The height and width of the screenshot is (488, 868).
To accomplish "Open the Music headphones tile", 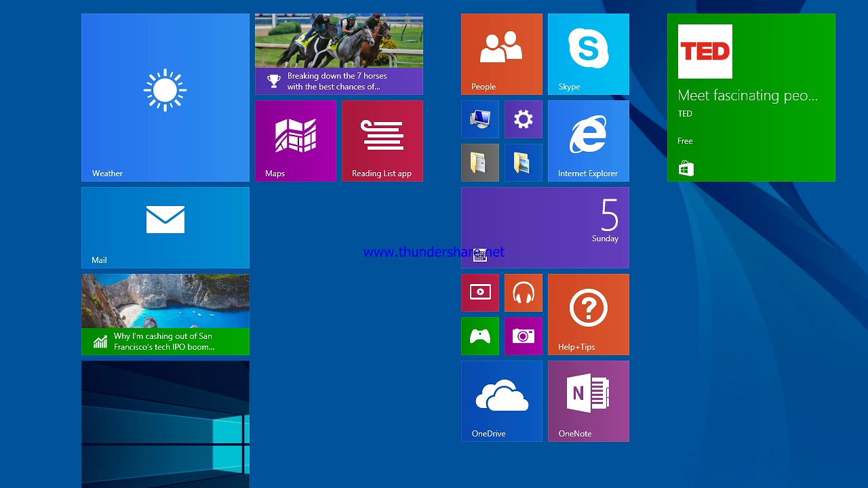I will pos(524,293).
